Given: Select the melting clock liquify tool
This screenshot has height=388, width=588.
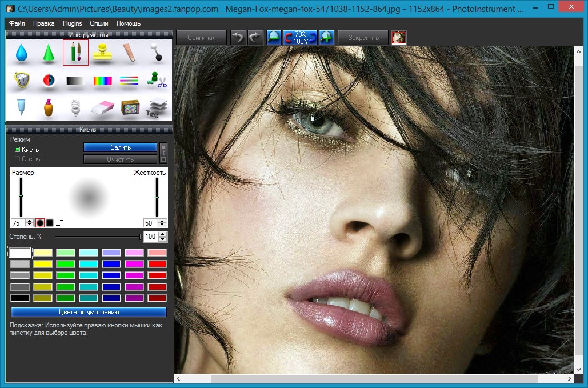Looking at the screenshot, I should click(x=22, y=80).
